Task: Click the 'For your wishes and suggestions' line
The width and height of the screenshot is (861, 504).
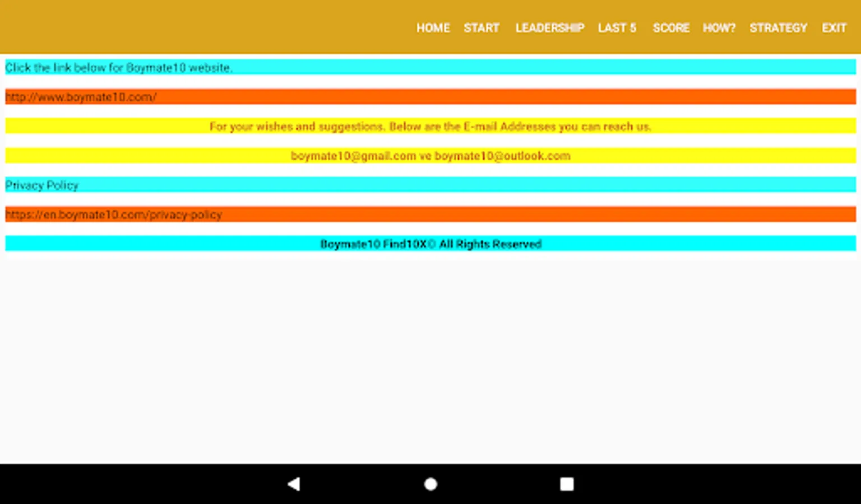Action: tap(430, 126)
